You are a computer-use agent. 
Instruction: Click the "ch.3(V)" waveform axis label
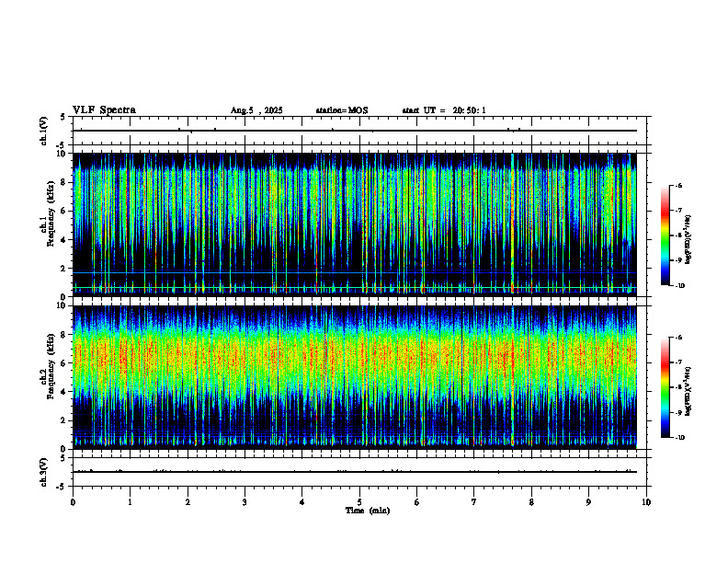point(43,473)
